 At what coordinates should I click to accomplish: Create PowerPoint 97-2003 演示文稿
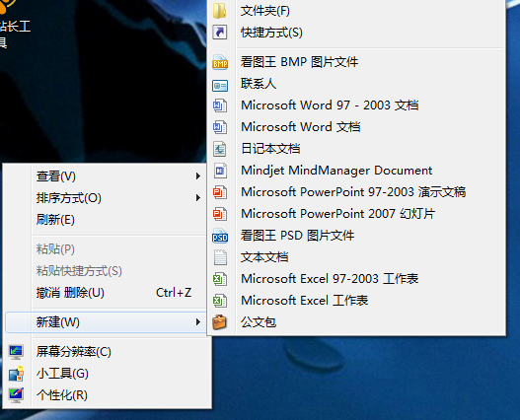click(x=356, y=192)
